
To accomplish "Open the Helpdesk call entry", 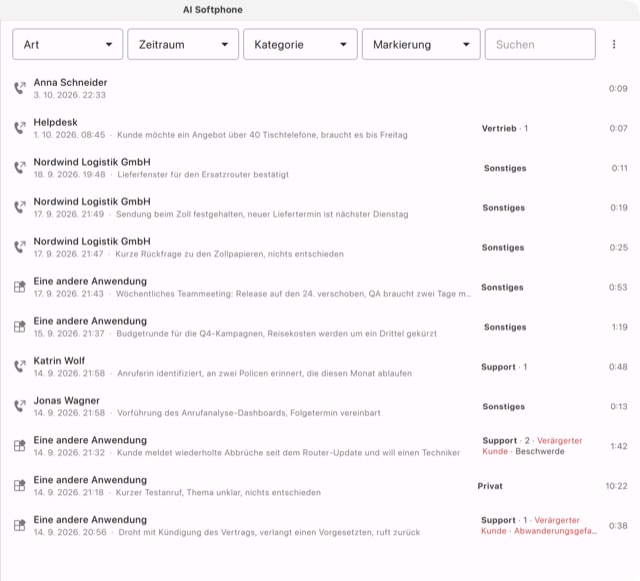I will (x=320, y=128).
